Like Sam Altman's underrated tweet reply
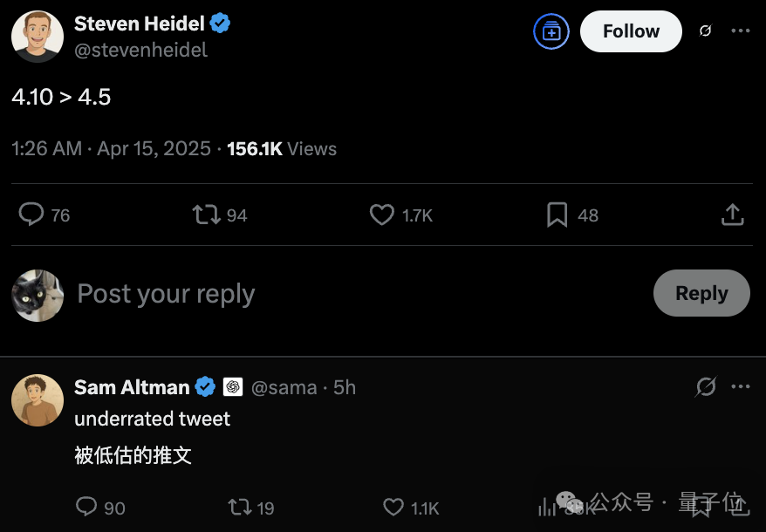Viewport: 766px width, 532px height. 394,507
